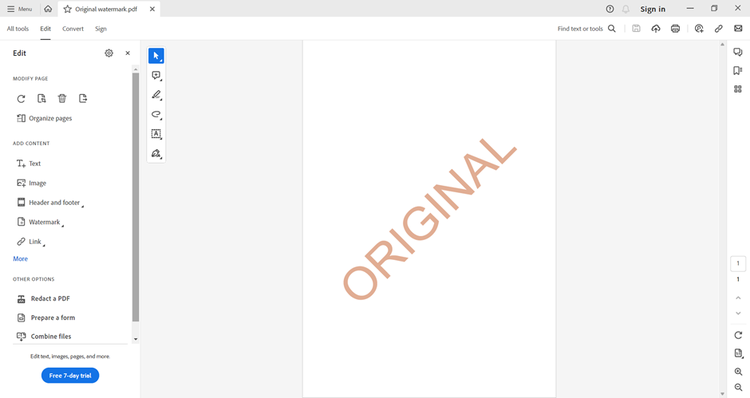Select the add Text tool
750x398 pixels.
pyautogui.click(x=29, y=164)
